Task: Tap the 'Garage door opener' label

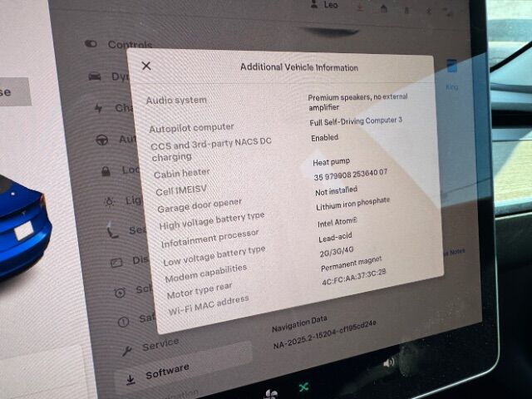Action: 199,205
